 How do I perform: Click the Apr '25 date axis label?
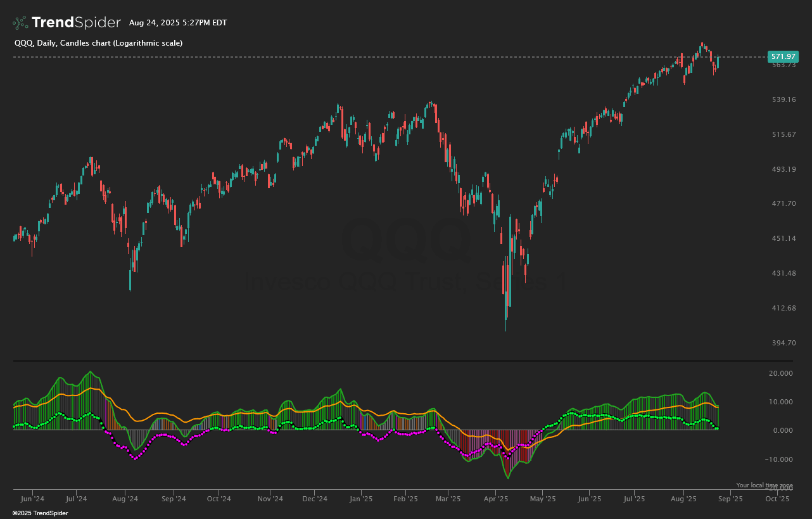pos(496,499)
